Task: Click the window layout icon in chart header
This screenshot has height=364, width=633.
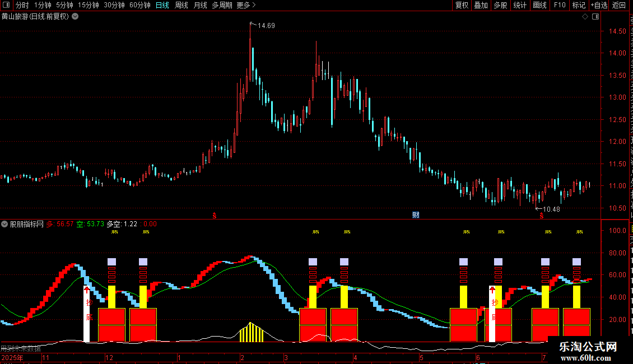Action: pos(595,17)
